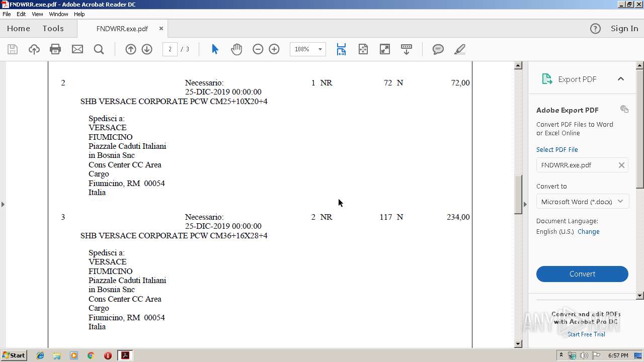
Task: Select the FNDWRR.exe.pdf document tab
Action: 122,29
